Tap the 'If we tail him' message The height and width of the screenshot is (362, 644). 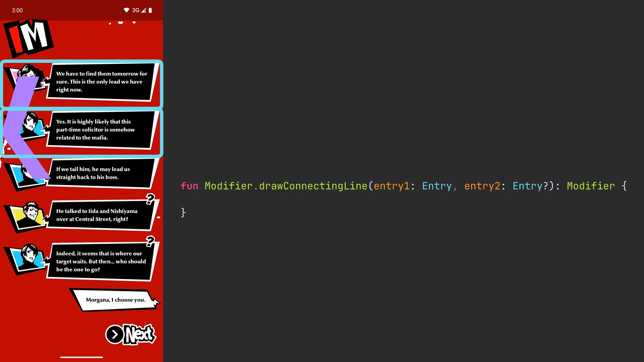tap(102, 173)
